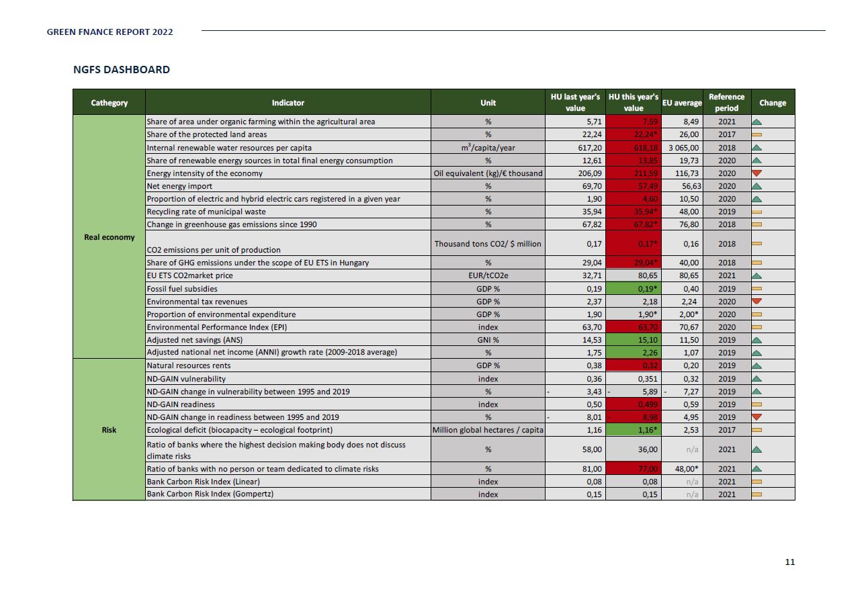868x614 pixels.
Task: Click the 'GREEN FNANCE REPORT 2022' header text
Action: coord(110,32)
